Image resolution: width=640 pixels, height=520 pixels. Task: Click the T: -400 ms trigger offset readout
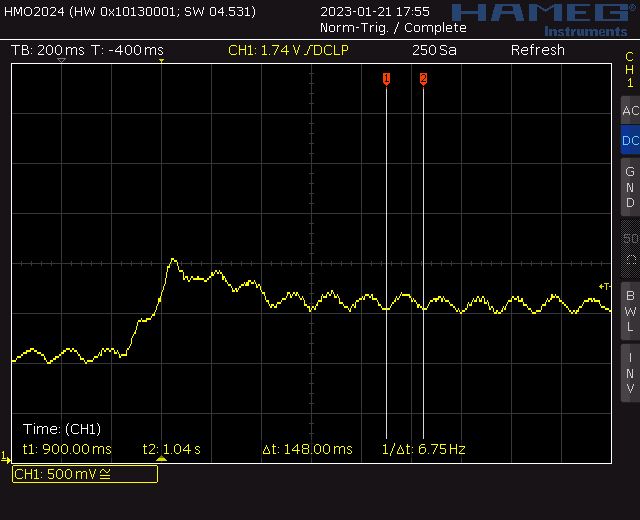(x=128, y=50)
